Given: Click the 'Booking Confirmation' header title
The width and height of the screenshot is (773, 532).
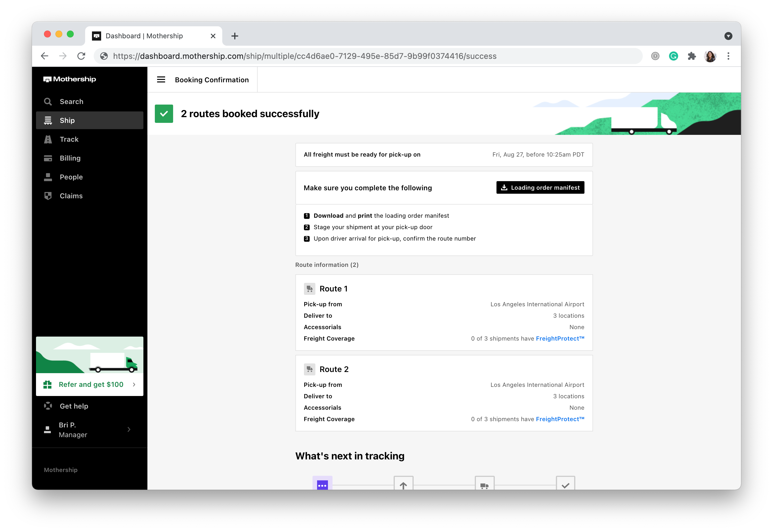Looking at the screenshot, I should tap(212, 80).
